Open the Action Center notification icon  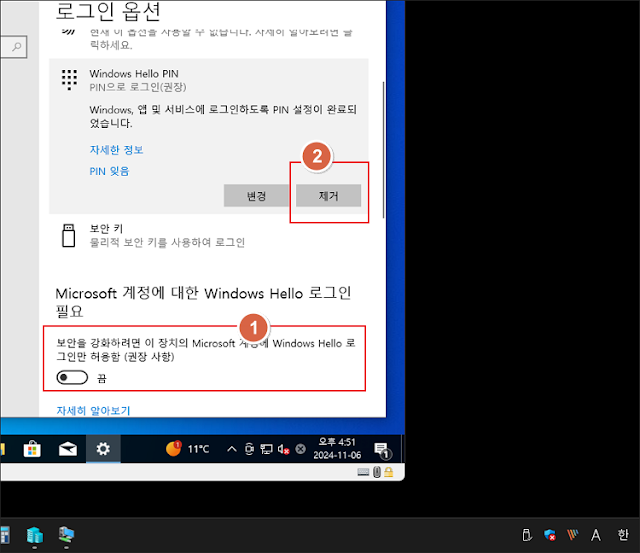[x=383, y=450]
